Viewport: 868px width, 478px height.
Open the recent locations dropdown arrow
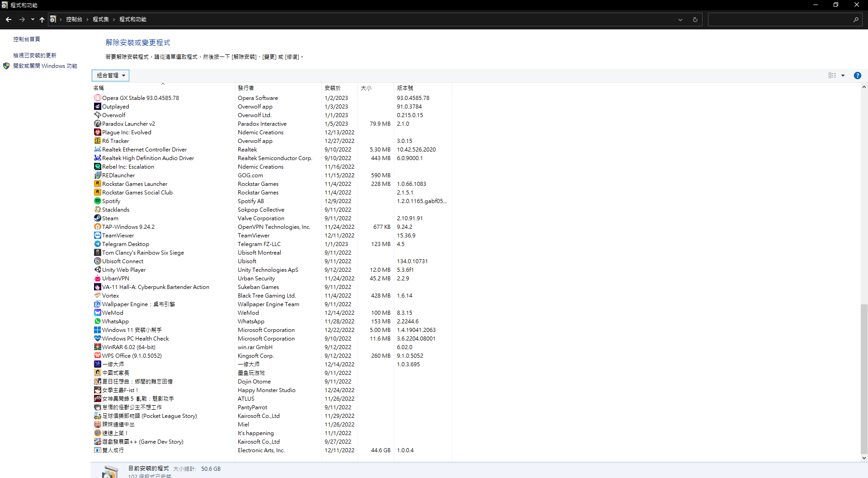coord(33,19)
